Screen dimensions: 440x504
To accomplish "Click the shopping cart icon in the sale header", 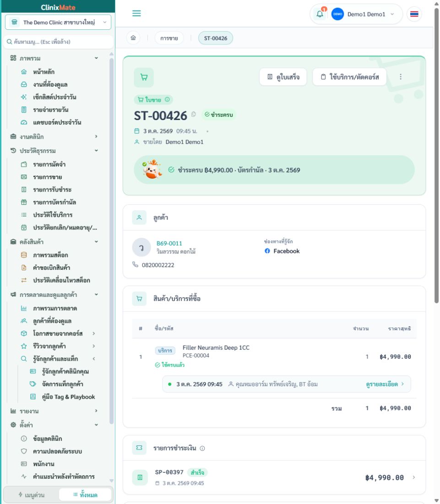I will point(144,77).
